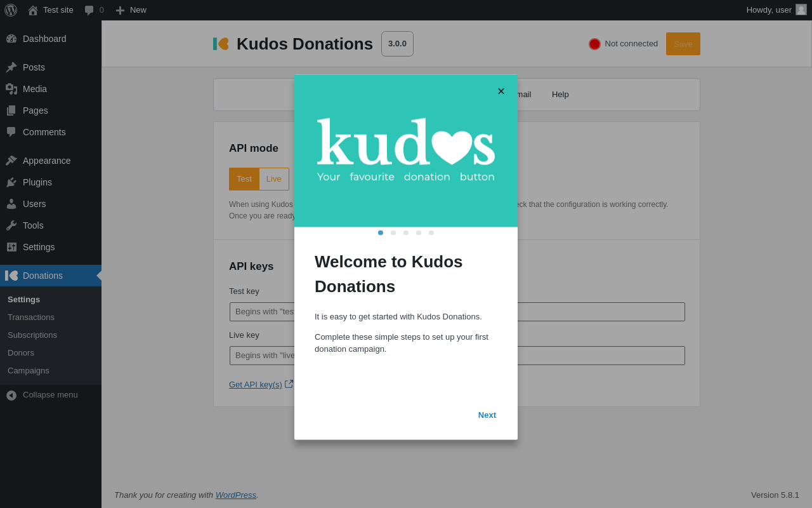
Task: Open Posts menu item
Action: tap(51, 67)
